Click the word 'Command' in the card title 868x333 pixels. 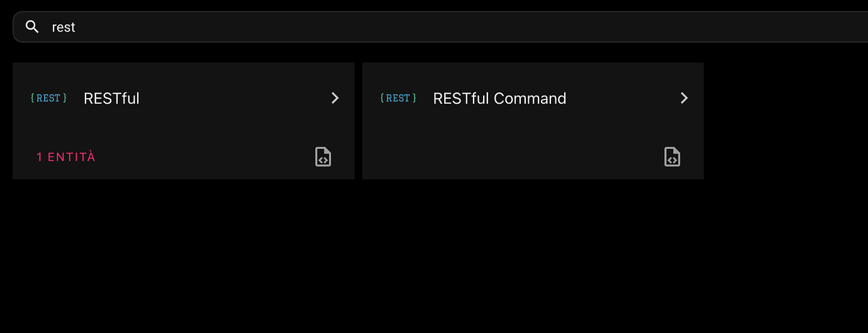click(x=530, y=99)
